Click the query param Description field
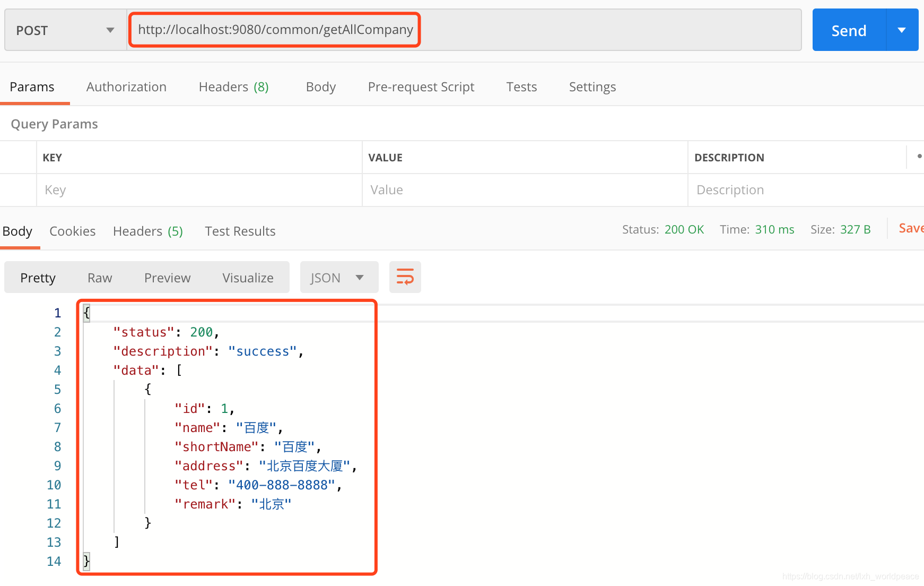This screenshot has width=924, height=586. pos(806,190)
